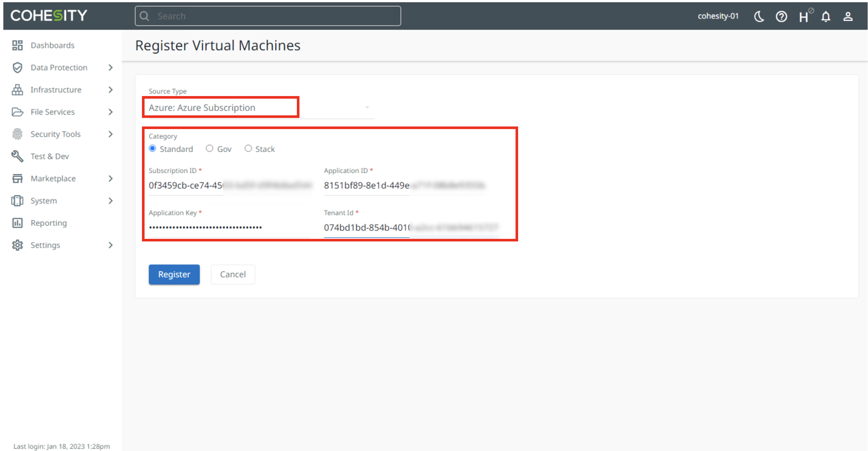Viewport: 868px width, 451px height.
Task: Click the cohesity-01 cluster name
Action: click(718, 16)
